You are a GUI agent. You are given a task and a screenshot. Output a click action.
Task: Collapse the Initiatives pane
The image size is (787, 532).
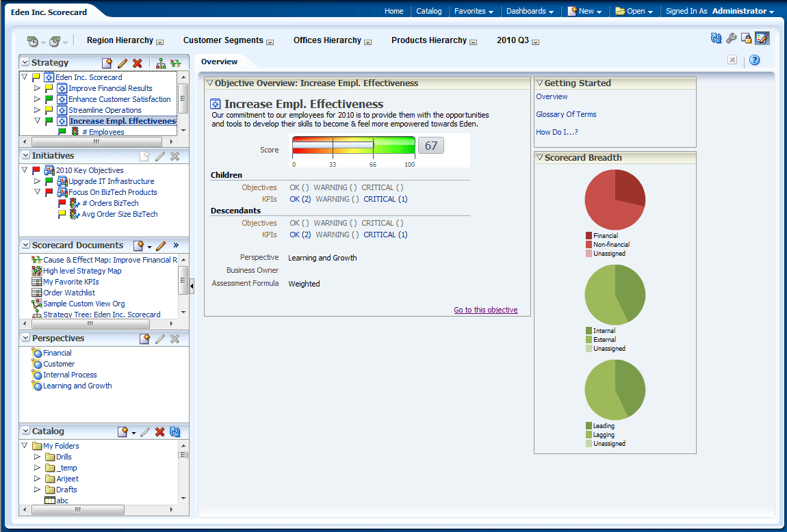pyautogui.click(x=25, y=156)
